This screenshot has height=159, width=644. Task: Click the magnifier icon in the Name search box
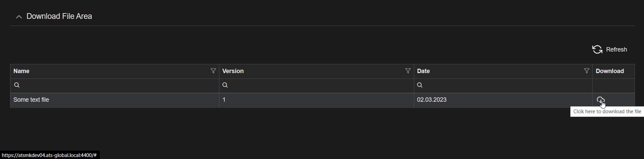17,85
